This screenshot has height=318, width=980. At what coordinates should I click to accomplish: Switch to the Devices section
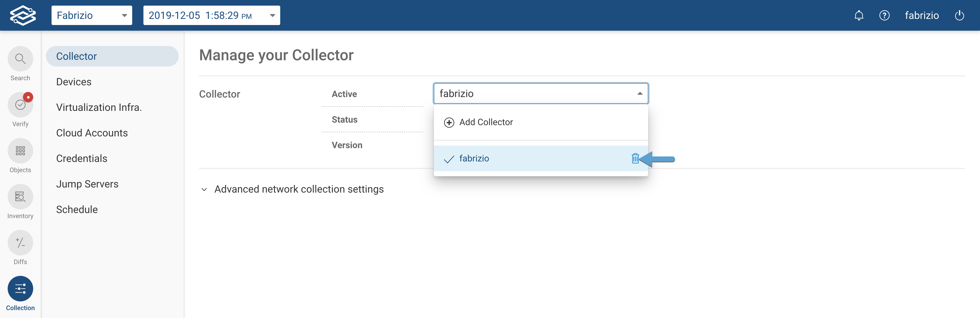point(74,81)
